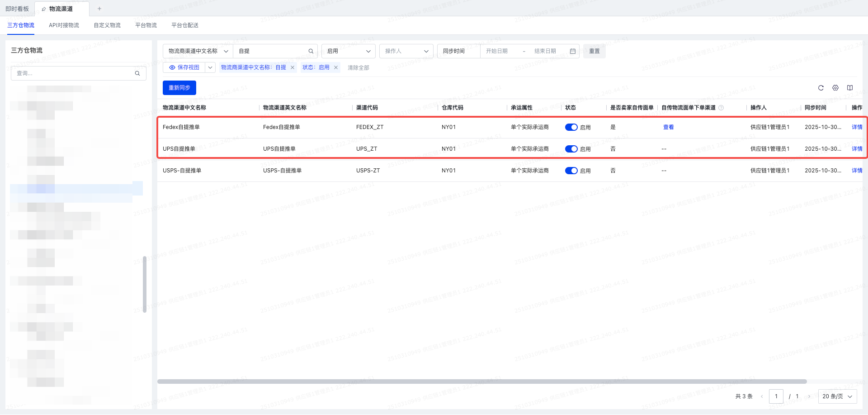Open a new tab with plus icon
Screen dimensions: 868x415
[x=99, y=9]
